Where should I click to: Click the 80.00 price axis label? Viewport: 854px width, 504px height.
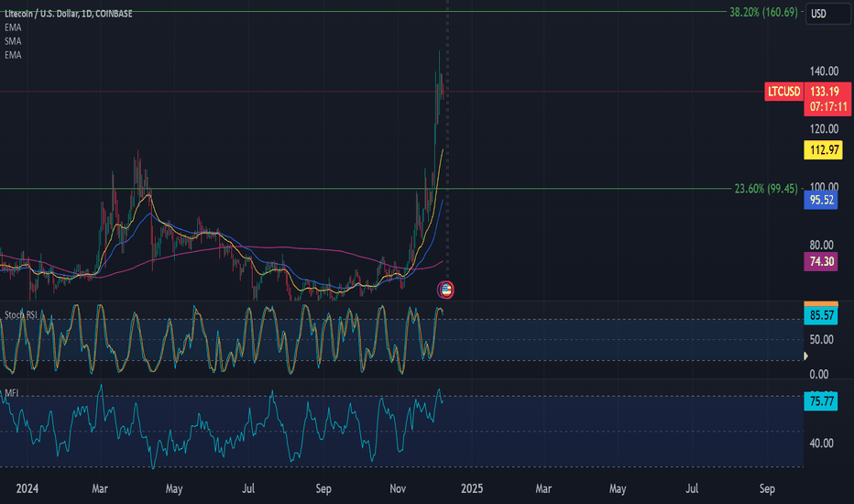click(x=821, y=246)
